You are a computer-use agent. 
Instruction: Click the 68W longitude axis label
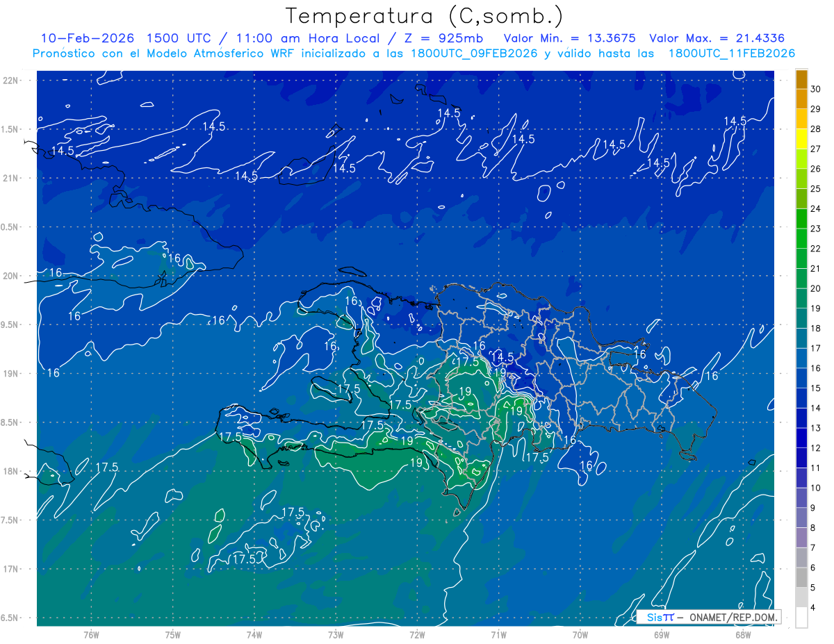(743, 635)
